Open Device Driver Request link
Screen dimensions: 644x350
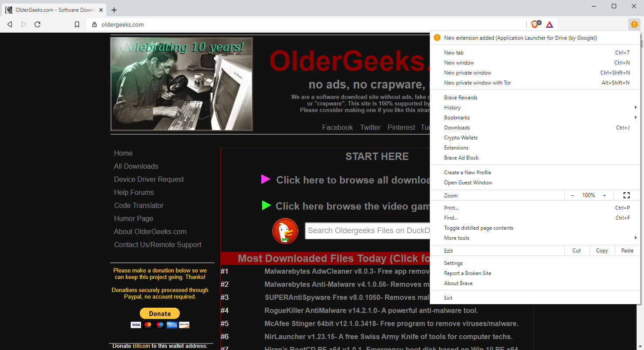(149, 179)
